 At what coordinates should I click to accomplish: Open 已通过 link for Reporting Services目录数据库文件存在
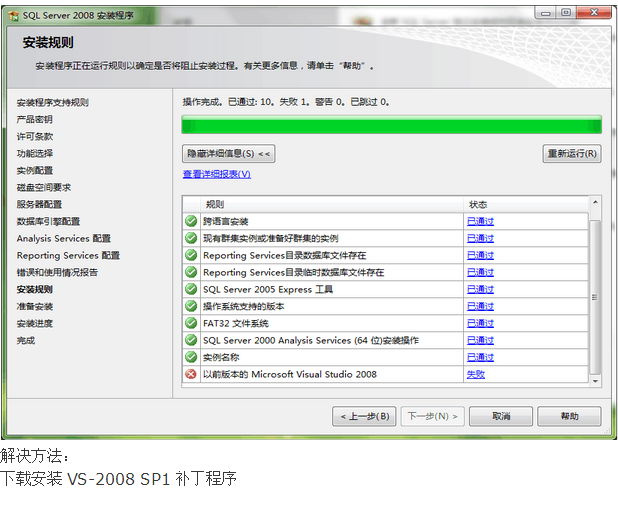[x=480, y=255]
